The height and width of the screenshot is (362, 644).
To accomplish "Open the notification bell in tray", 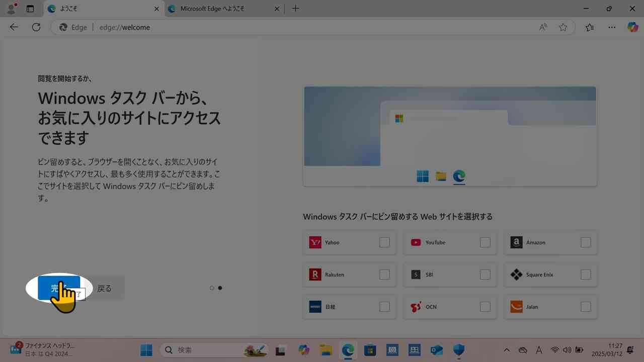I will click(x=630, y=350).
